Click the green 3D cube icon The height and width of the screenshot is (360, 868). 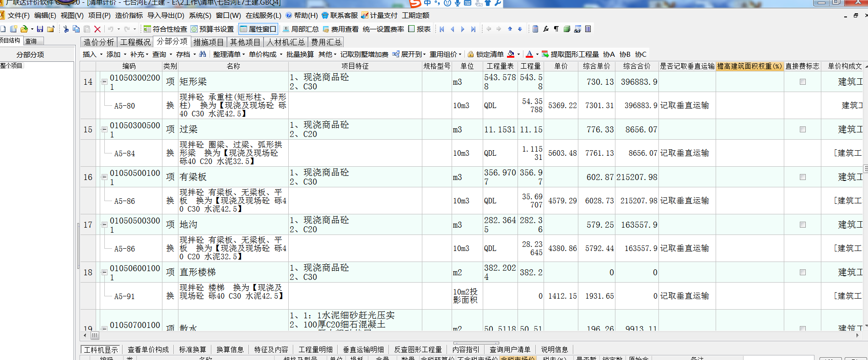(567, 29)
